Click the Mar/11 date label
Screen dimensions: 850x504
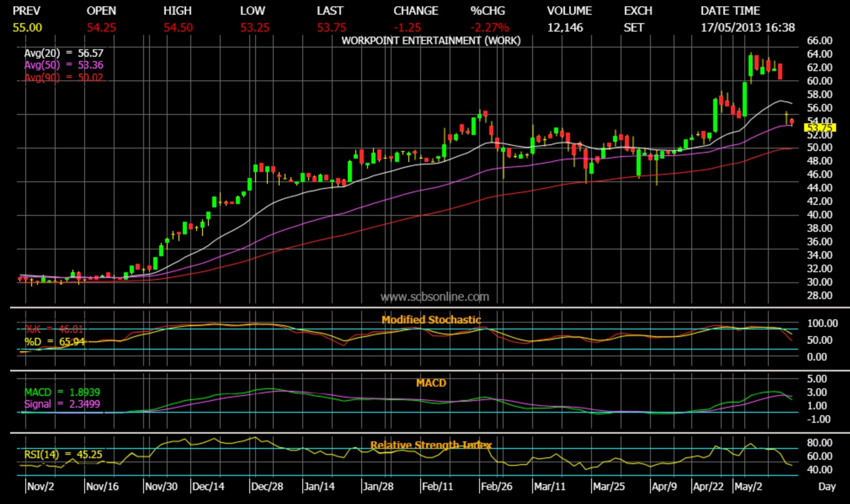(x=550, y=487)
